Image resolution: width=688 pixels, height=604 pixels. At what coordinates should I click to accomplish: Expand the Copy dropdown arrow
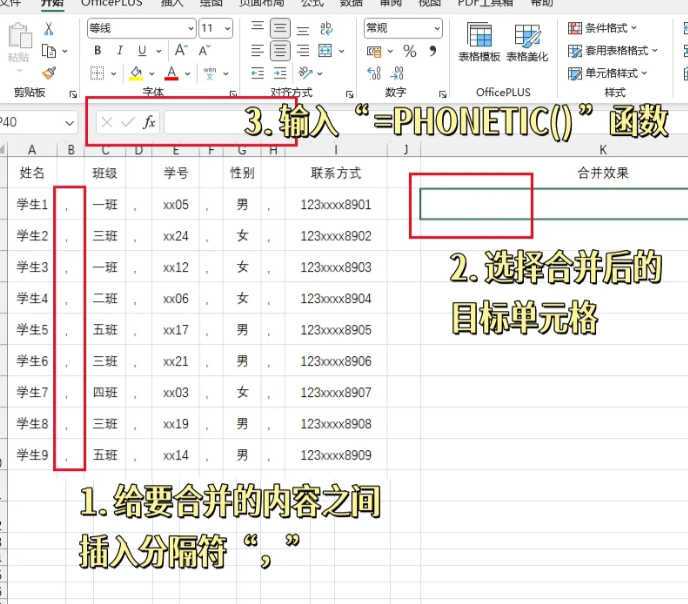tap(64, 51)
